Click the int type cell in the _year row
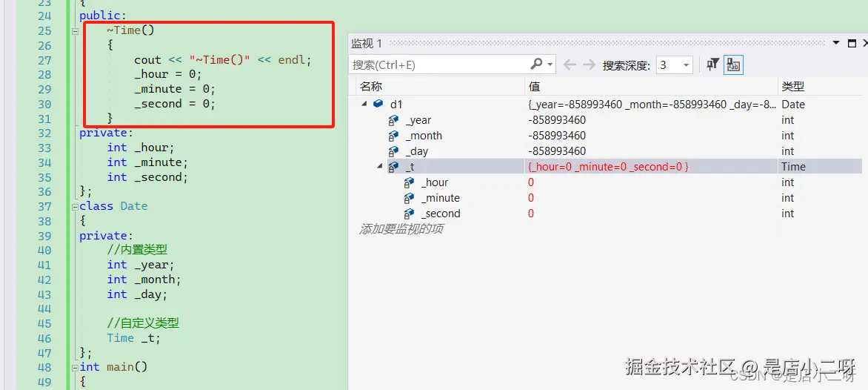This screenshot has height=390, width=868. (x=788, y=120)
